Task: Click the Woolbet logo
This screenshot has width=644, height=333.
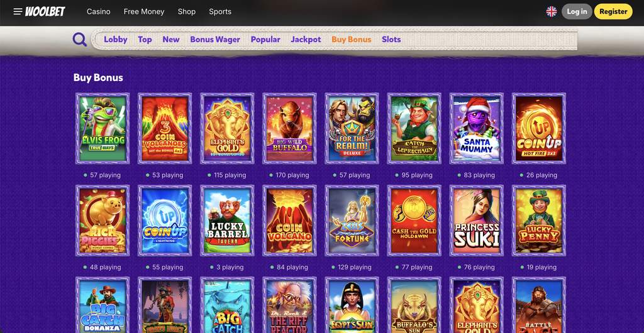Action: pyautogui.click(x=45, y=11)
